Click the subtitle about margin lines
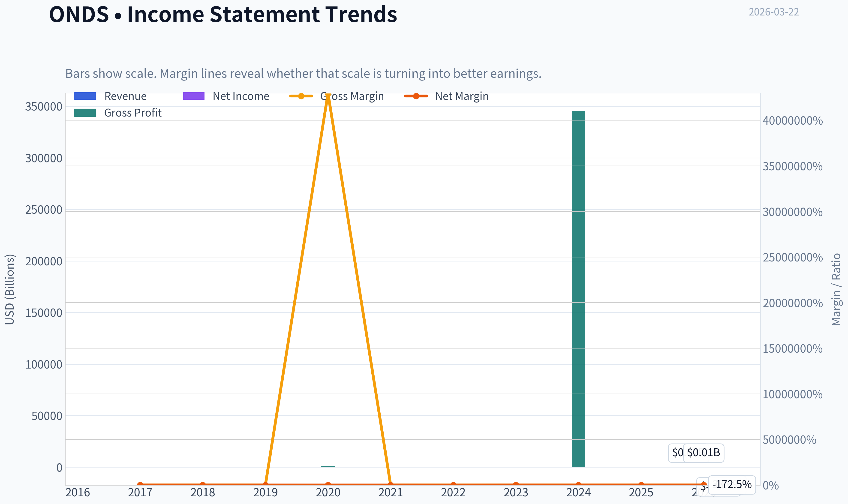848x504 pixels. tap(303, 74)
